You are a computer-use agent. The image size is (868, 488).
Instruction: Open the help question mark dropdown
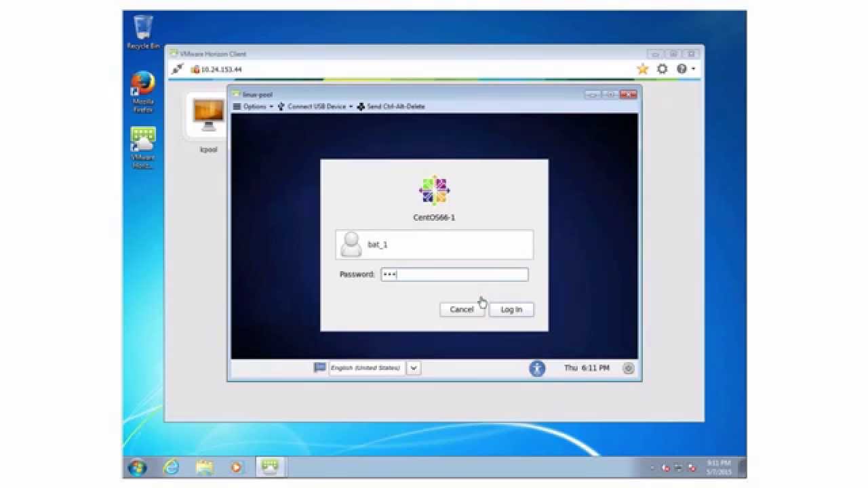tap(685, 69)
